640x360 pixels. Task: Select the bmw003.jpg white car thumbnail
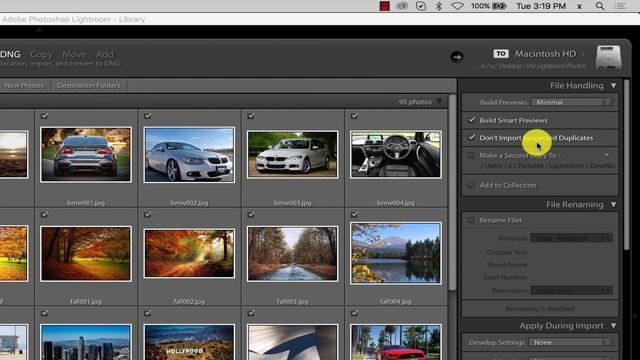292,155
